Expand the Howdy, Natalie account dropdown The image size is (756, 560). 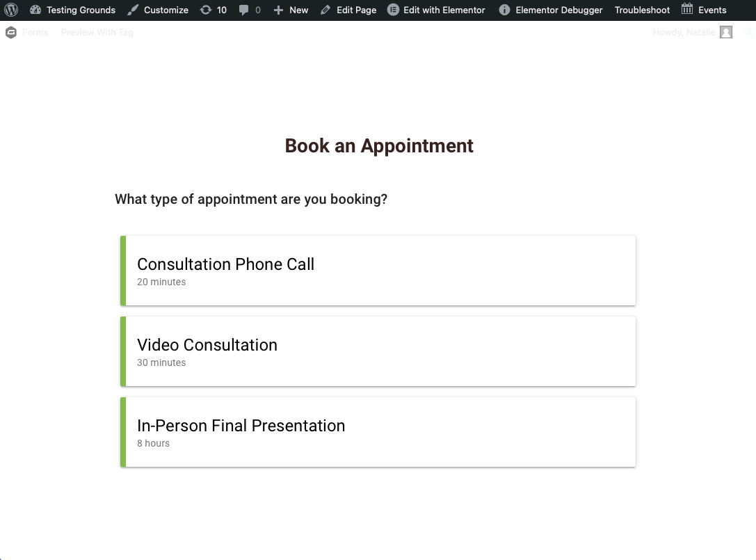(684, 32)
